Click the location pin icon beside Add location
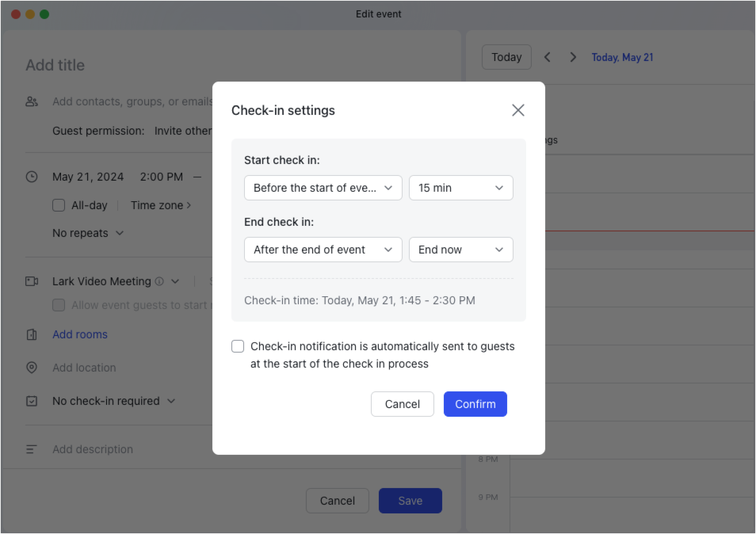Image resolution: width=756 pixels, height=534 pixels. 32,368
